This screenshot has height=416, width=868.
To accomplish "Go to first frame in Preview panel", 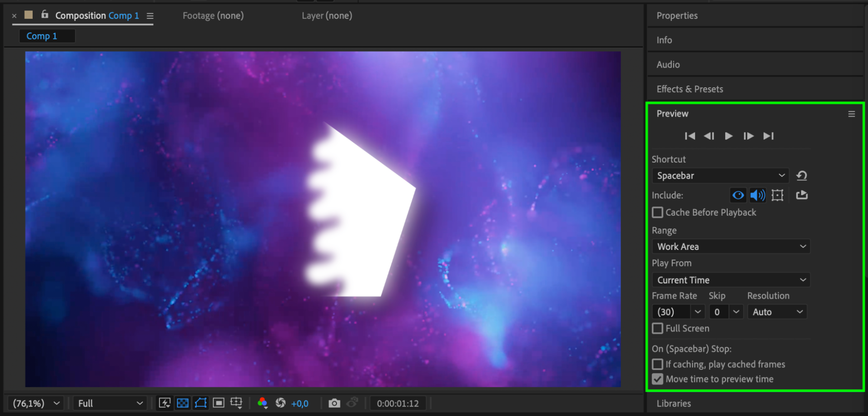I will point(690,136).
